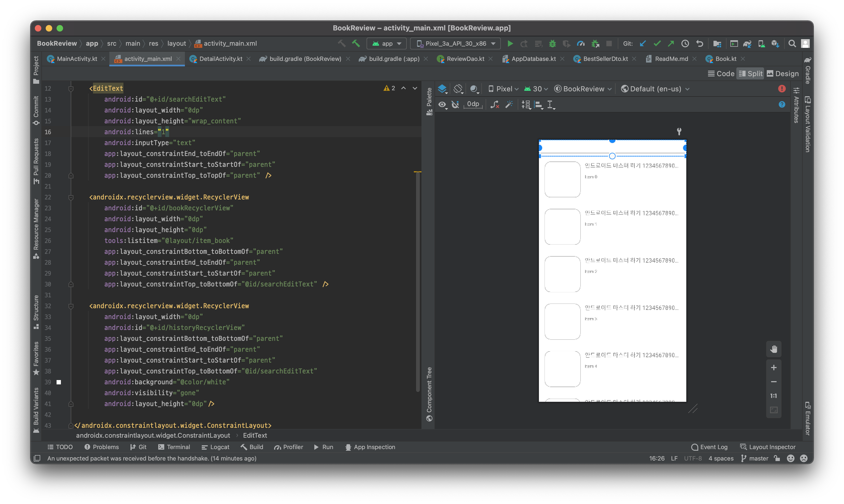Switch to the DetailActivity.kt tab

pos(221,59)
